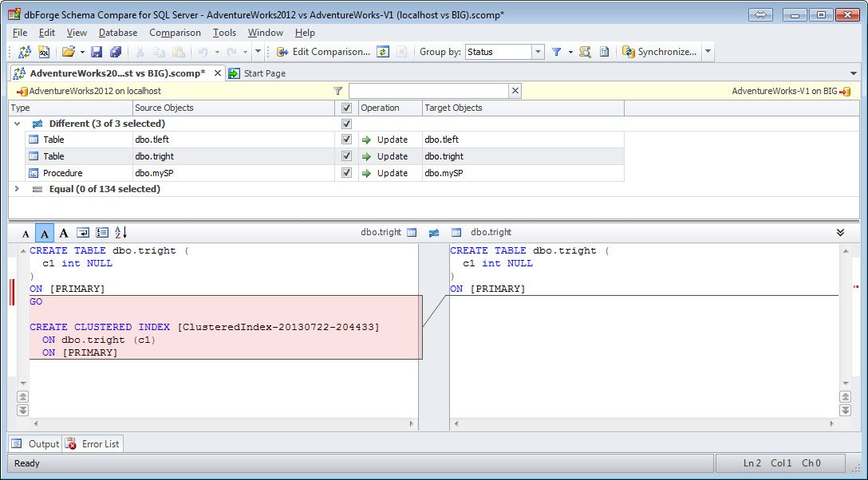The image size is (868, 480).
Task: Click the Paste toolbar icon
Action: click(178, 52)
